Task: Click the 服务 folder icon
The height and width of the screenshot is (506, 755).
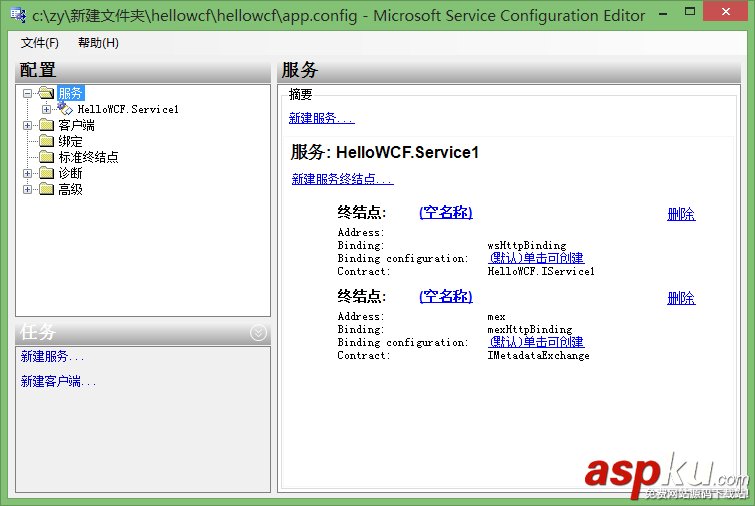Action: click(x=47, y=93)
